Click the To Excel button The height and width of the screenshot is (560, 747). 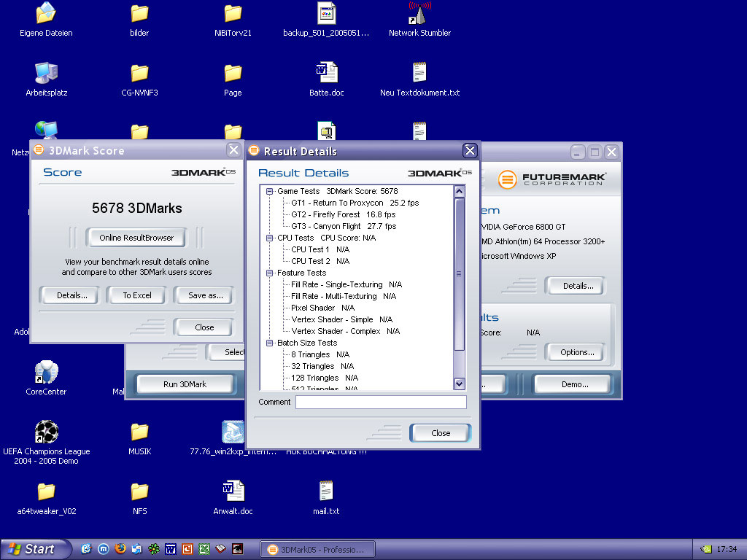click(137, 295)
